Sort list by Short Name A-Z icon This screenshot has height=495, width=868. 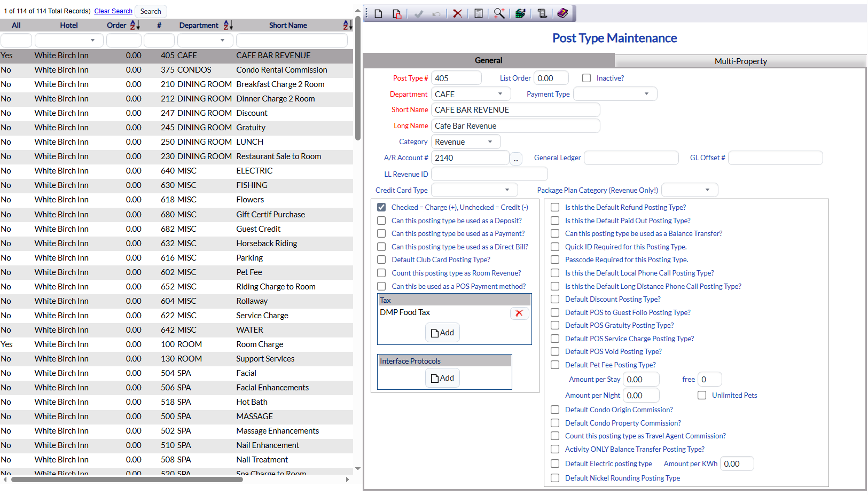coord(348,25)
